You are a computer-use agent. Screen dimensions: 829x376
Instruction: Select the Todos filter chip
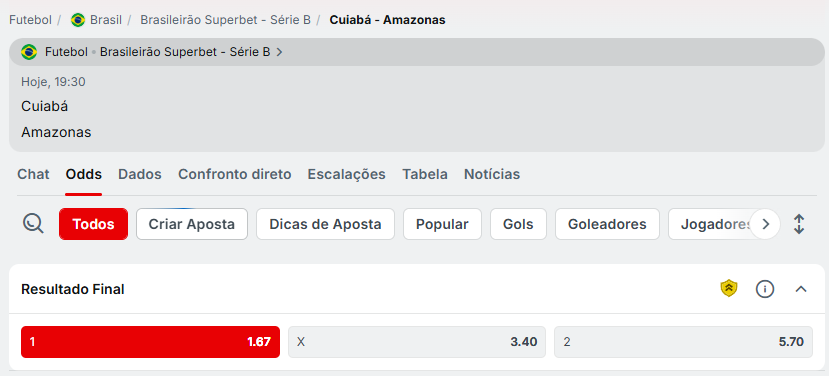coord(94,224)
